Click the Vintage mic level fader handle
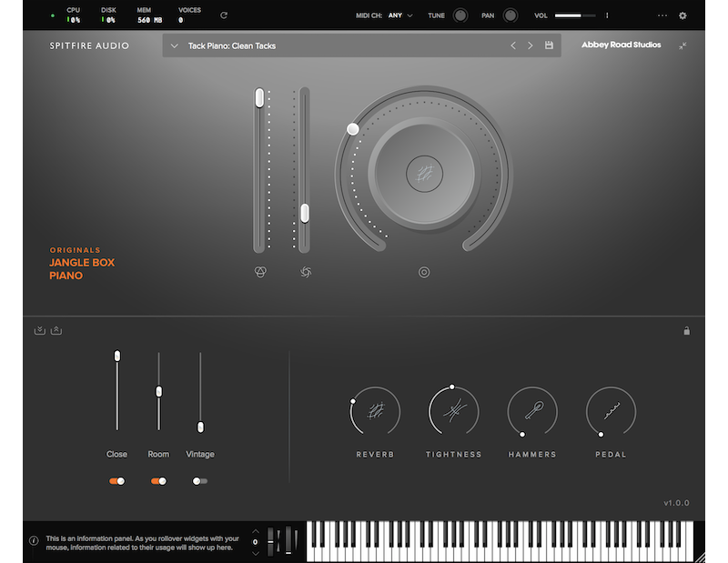 (200, 427)
